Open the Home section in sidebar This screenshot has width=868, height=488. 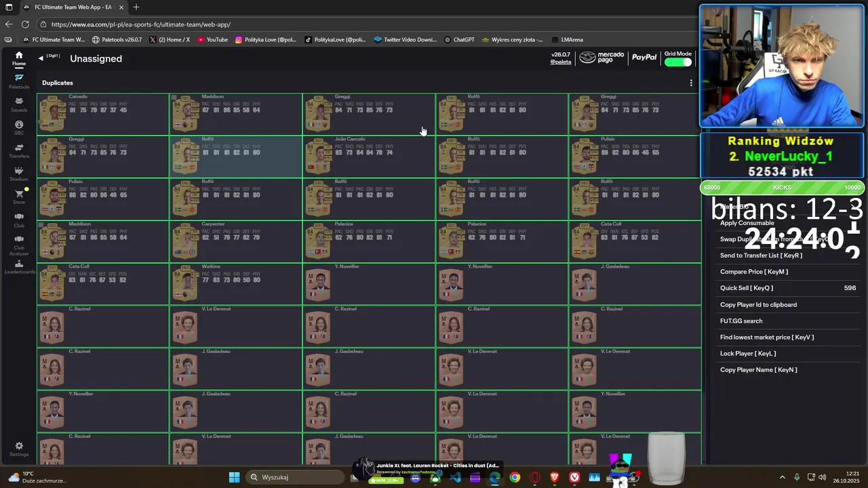[19, 59]
